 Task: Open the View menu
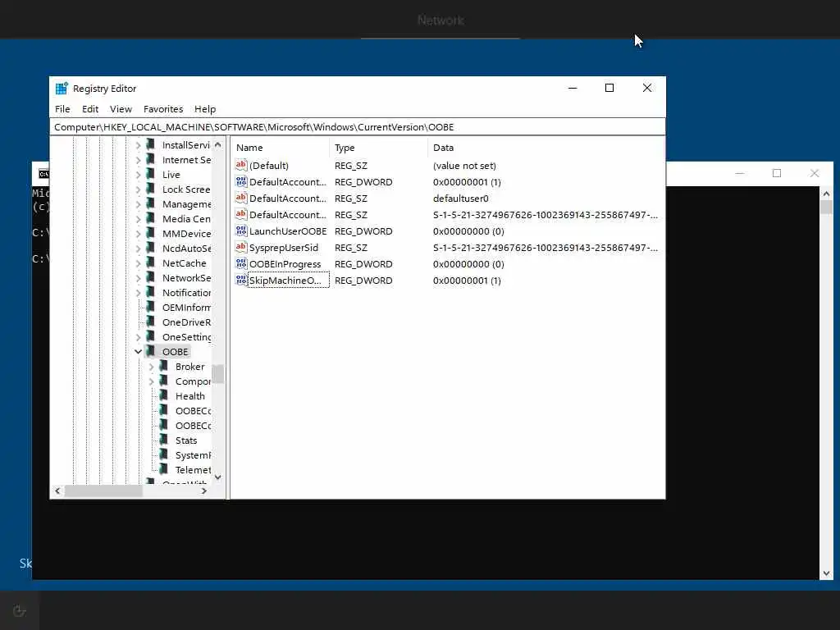[121, 109]
